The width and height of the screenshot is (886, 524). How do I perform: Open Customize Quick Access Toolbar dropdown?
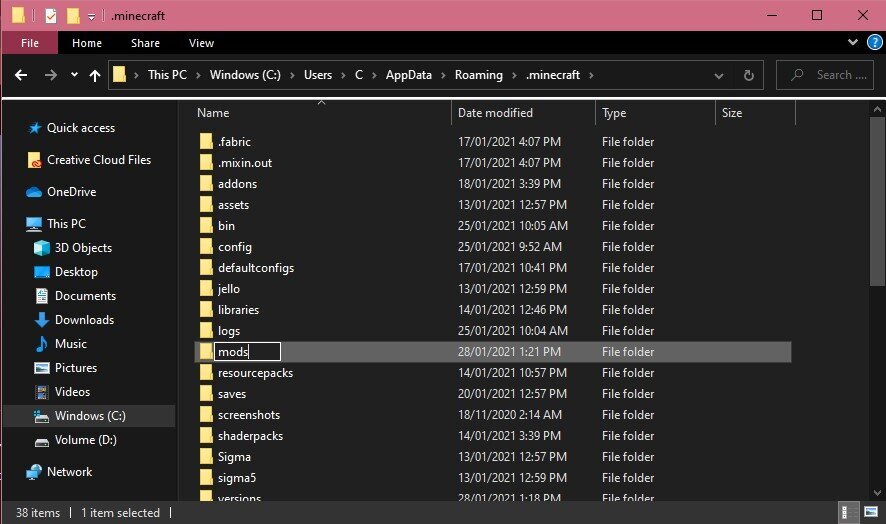pyautogui.click(x=91, y=17)
